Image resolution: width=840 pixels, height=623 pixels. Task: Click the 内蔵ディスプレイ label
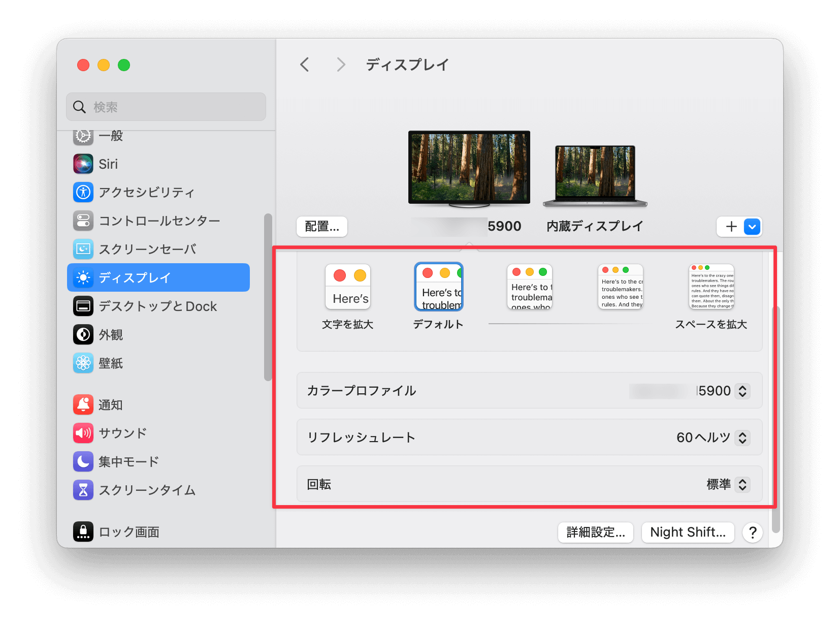pos(595,226)
